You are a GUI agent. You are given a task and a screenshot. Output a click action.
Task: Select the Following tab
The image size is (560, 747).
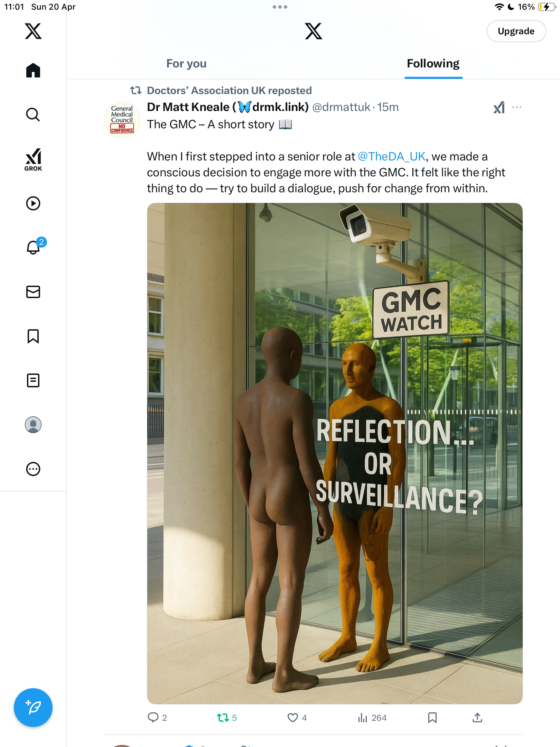pyautogui.click(x=433, y=64)
